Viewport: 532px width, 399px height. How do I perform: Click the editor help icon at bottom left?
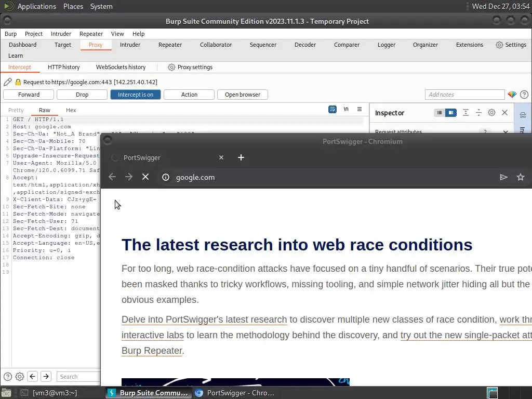[7, 377]
